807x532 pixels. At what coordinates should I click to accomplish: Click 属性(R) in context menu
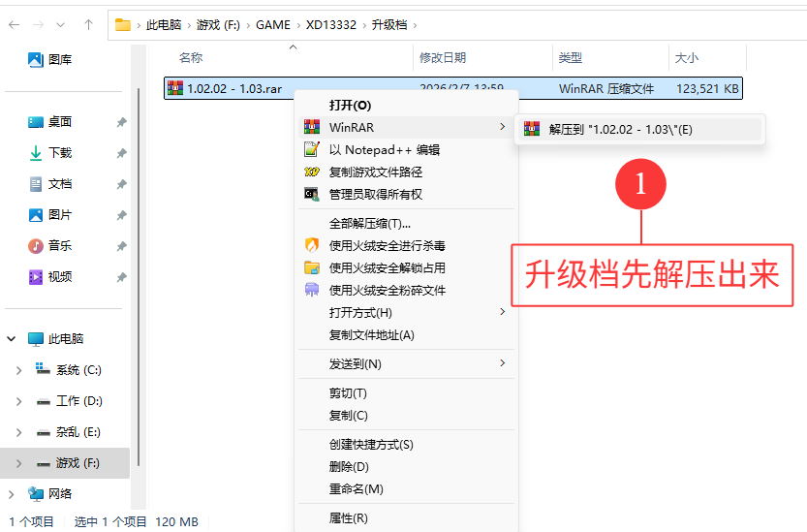348,517
